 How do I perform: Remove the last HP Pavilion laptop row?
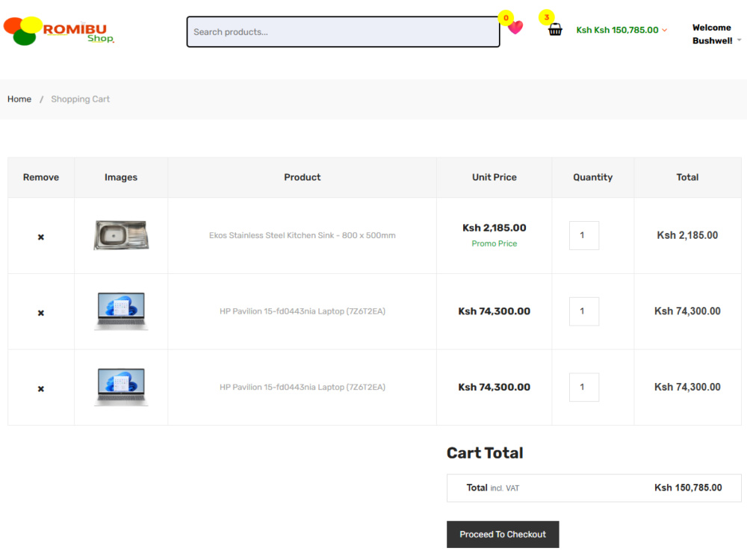click(x=41, y=389)
